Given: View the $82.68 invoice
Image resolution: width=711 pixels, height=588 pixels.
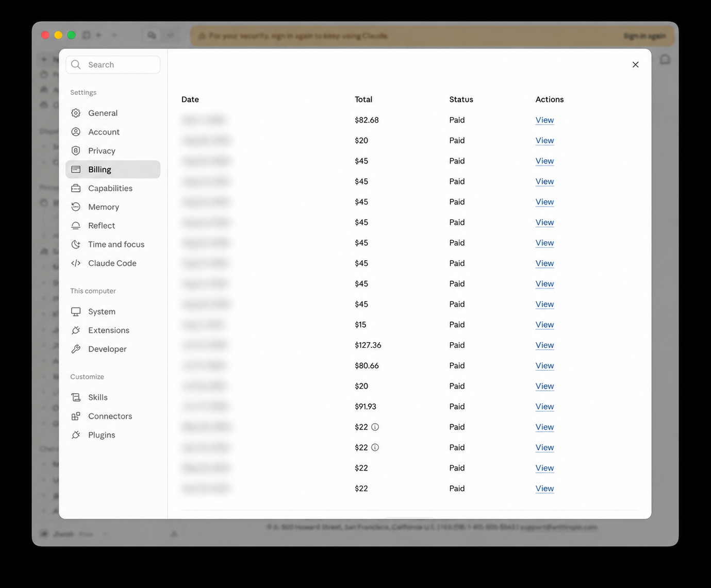Looking at the screenshot, I should pos(544,120).
